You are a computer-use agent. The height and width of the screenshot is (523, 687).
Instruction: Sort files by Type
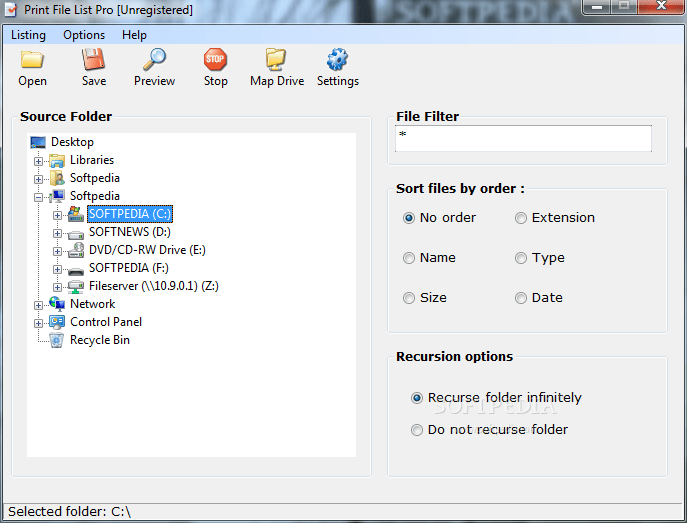tap(521, 258)
